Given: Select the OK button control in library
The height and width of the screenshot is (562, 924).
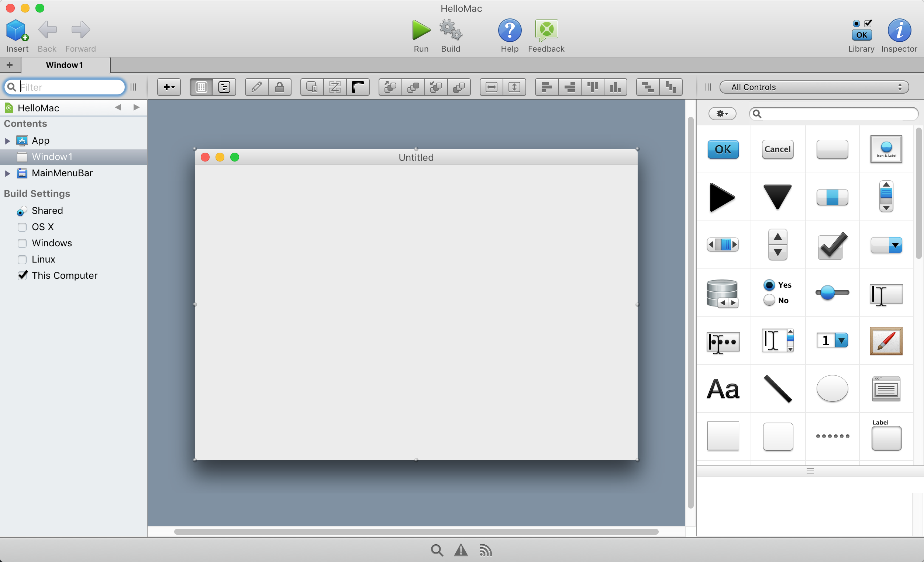Looking at the screenshot, I should pyautogui.click(x=723, y=148).
